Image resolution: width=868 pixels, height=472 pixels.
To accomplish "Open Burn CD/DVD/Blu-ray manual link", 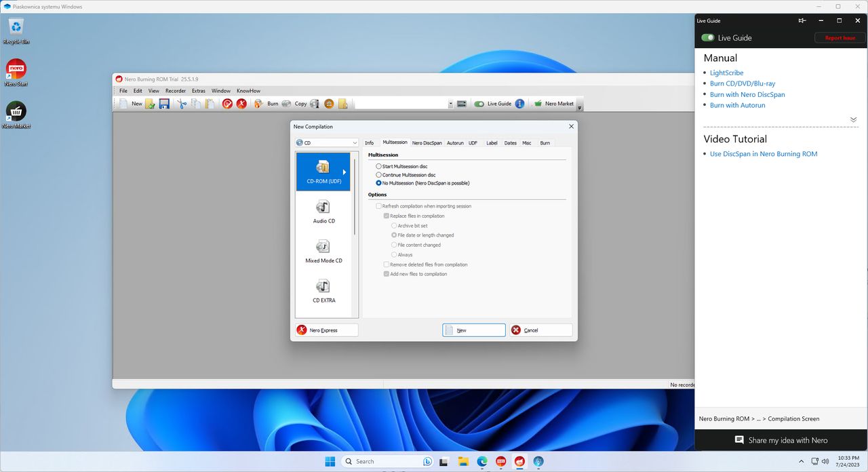I will (743, 83).
